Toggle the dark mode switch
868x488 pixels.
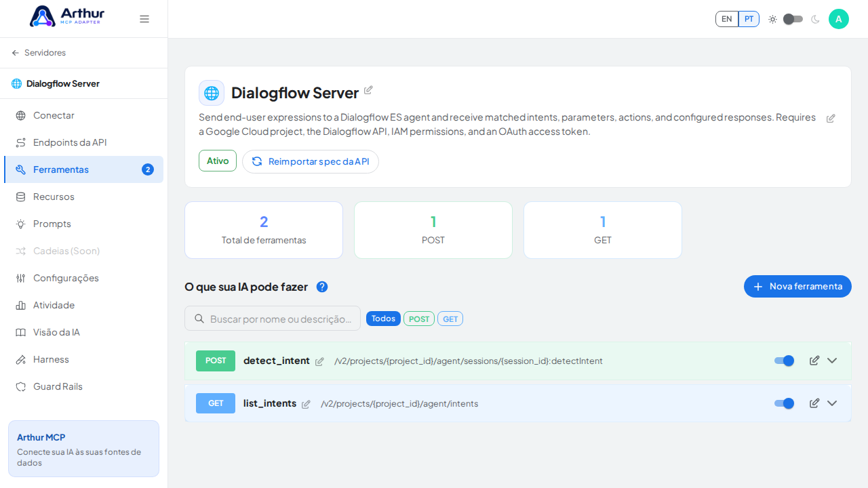[793, 19]
